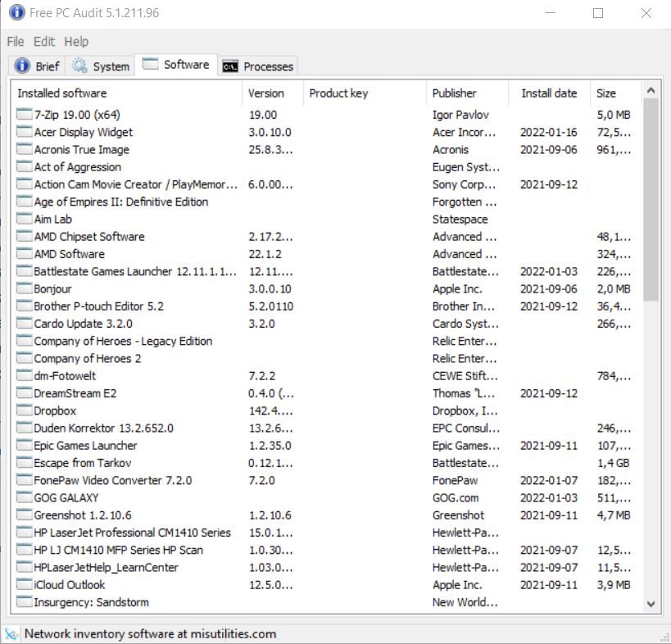Sort by the Version column header
Image resolution: width=671 pixels, height=644 pixels.
tap(273, 93)
